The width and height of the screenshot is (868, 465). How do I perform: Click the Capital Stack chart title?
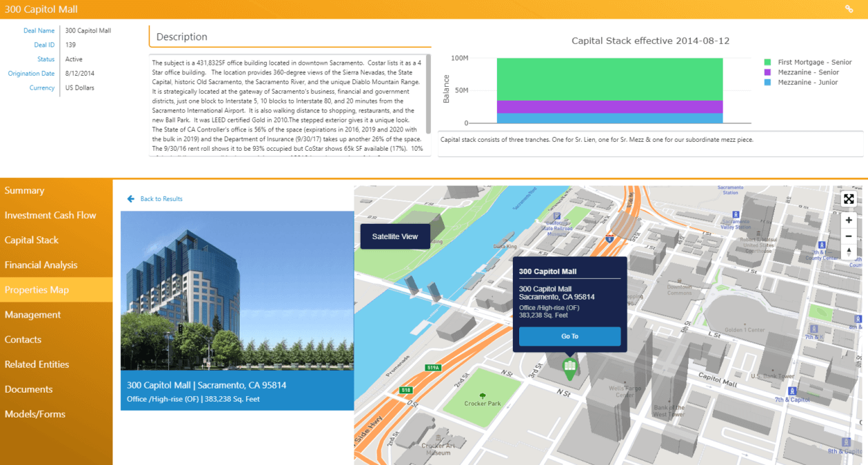click(x=650, y=41)
